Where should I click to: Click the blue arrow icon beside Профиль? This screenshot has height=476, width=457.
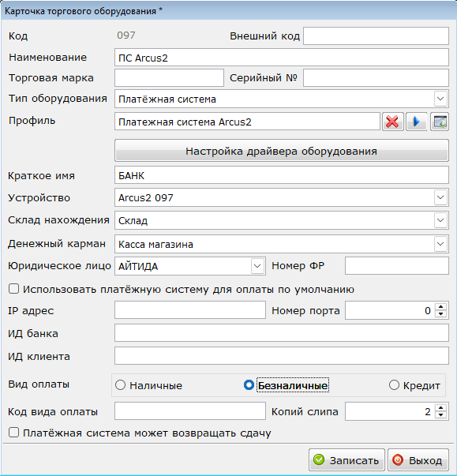point(416,122)
